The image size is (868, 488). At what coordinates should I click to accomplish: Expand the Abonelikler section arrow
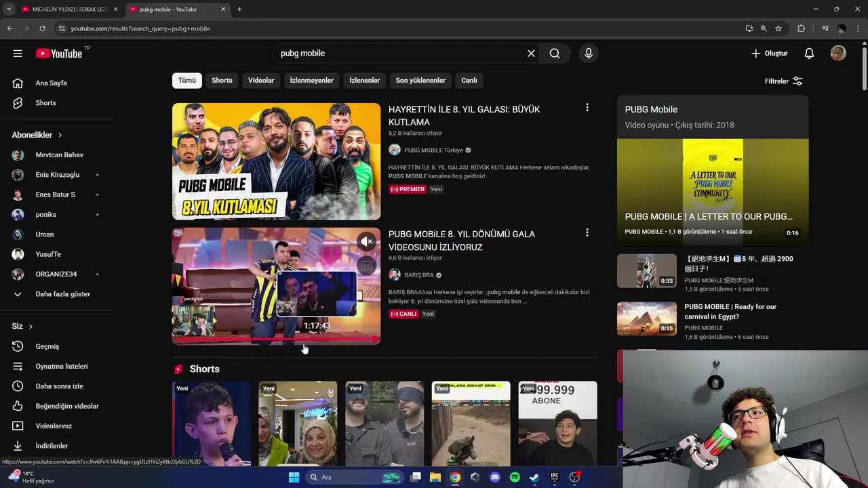pos(60,135)
